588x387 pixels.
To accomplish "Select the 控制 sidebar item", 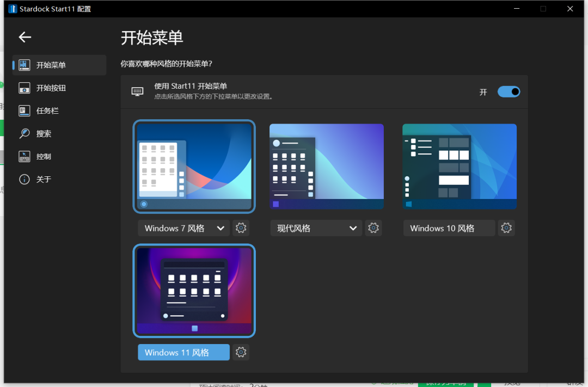I will coord(59,157).
